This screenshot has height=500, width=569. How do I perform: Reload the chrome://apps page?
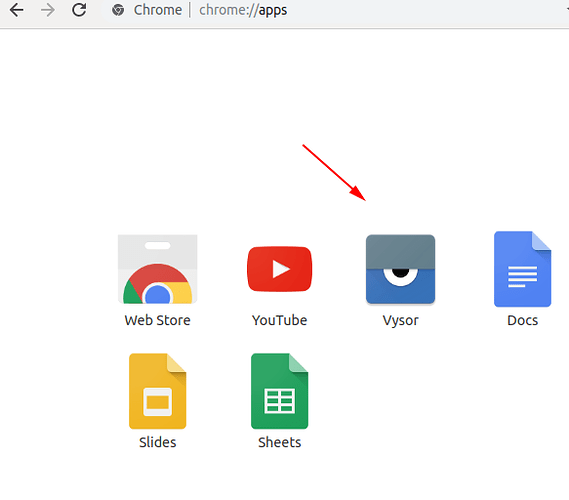point(79,10)
